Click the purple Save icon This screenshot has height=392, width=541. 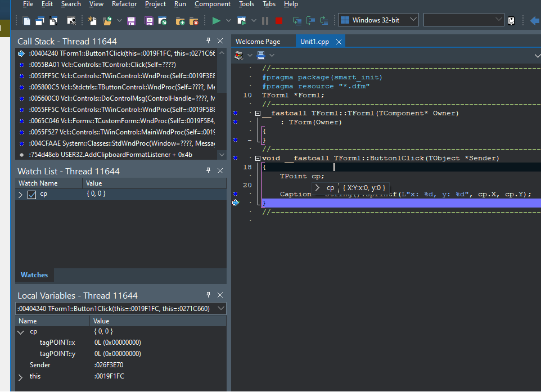[131, 21]
